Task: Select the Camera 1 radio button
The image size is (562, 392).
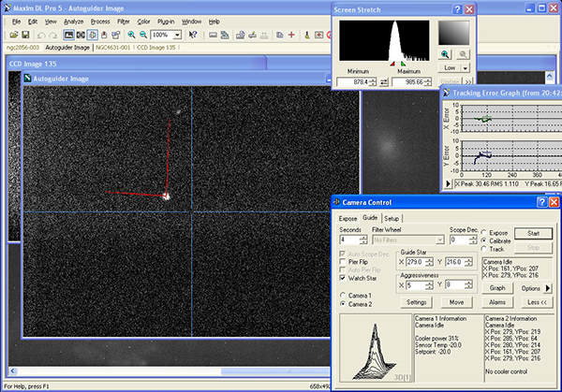Action: pos(343,295)
